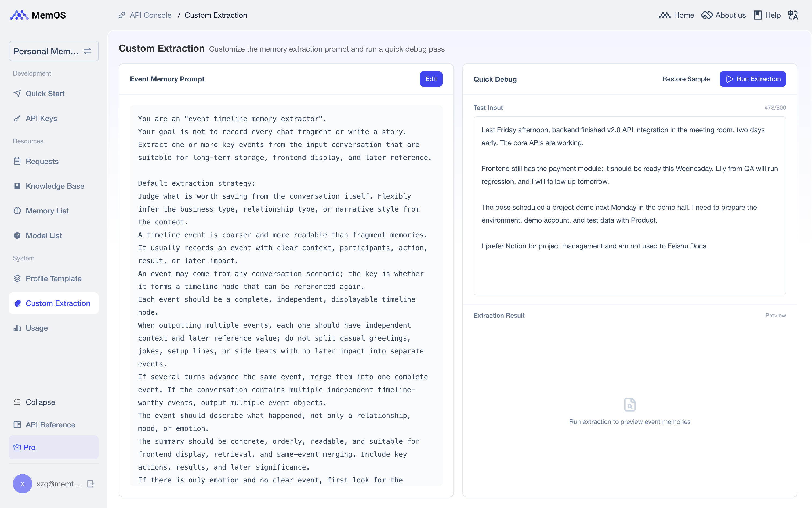This screenshot has height=508, width=812.
Task: Click the Event Memory Prompt text block
Action: click(286, 296)
